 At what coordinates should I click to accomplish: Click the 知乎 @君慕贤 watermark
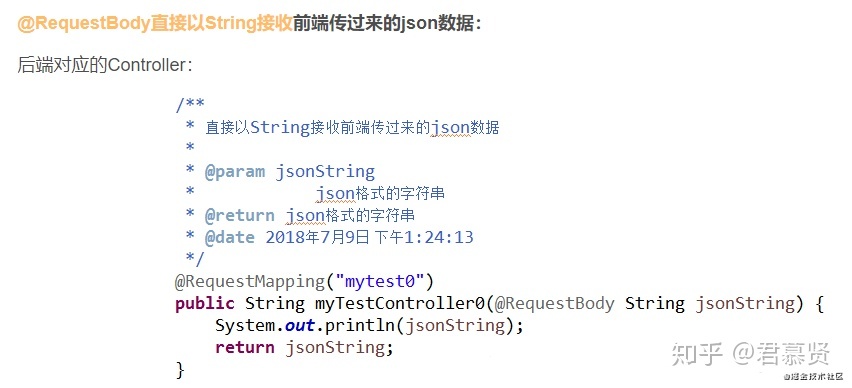(x=751, y=354)
